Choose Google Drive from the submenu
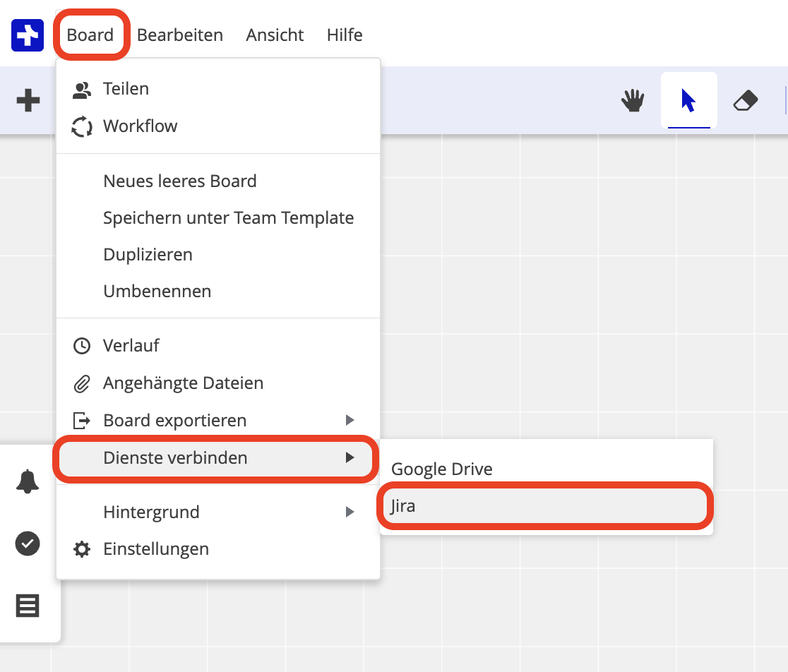788x672 pixels. pos(442,469)
